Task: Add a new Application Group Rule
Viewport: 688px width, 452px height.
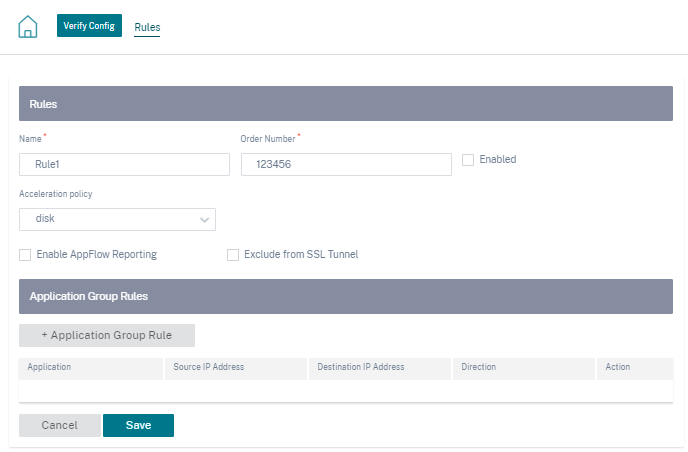Action: (x=107, y=335)
